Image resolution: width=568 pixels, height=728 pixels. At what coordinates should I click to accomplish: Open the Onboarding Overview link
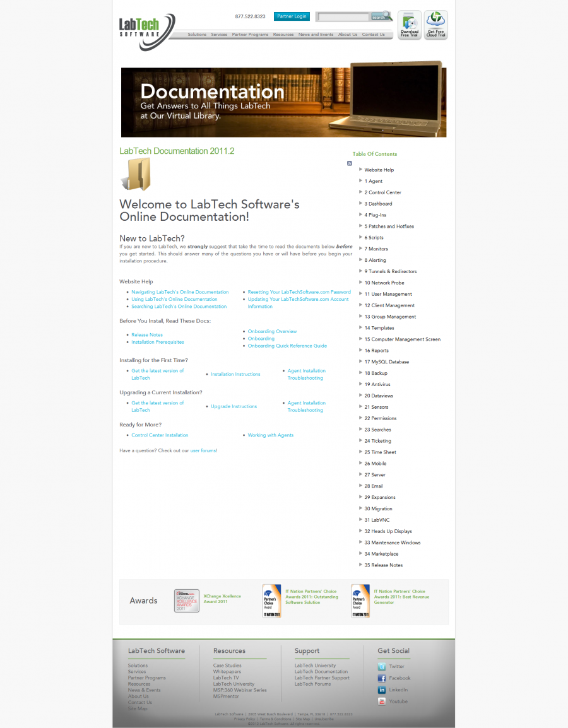[x=272, y=331]
